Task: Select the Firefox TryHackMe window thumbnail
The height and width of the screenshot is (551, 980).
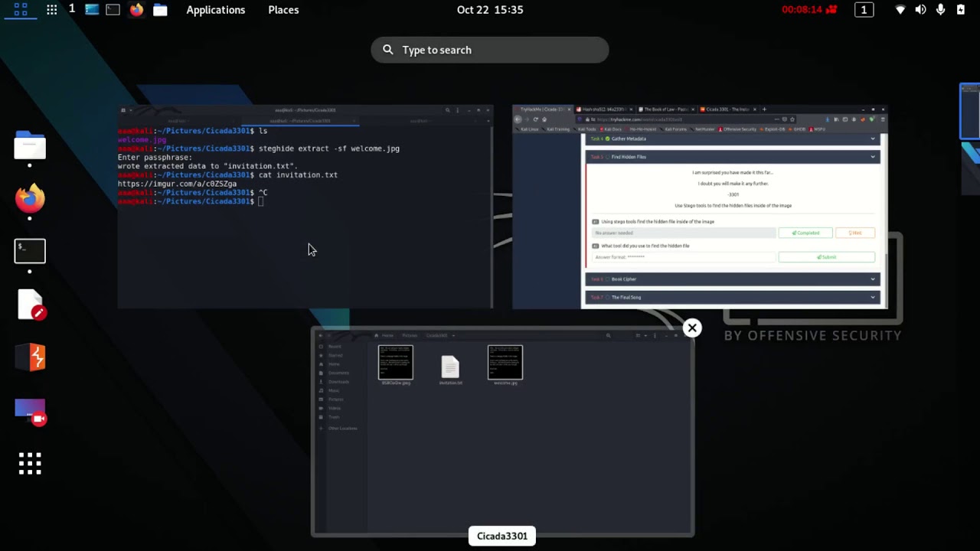Action: point(700,207)
